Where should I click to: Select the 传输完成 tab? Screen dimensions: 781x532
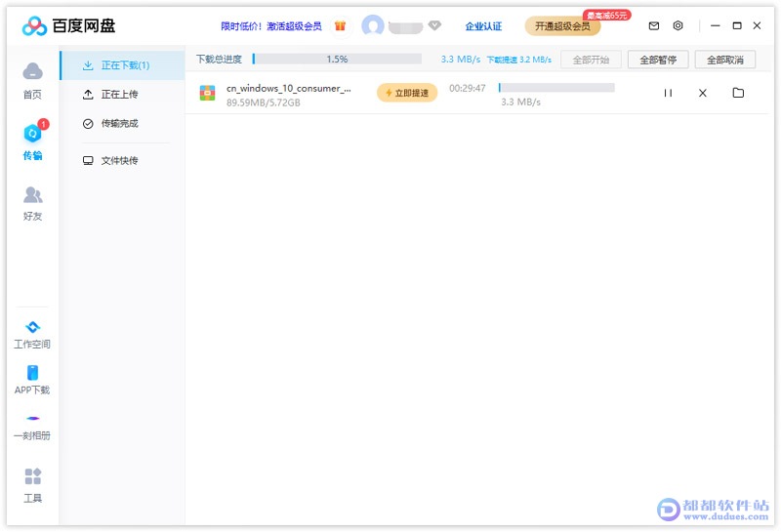(x=123, y=124)
